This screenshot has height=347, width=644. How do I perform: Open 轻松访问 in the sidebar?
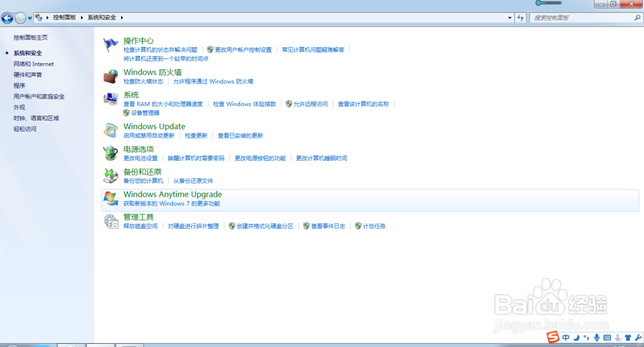pos(25,129)
